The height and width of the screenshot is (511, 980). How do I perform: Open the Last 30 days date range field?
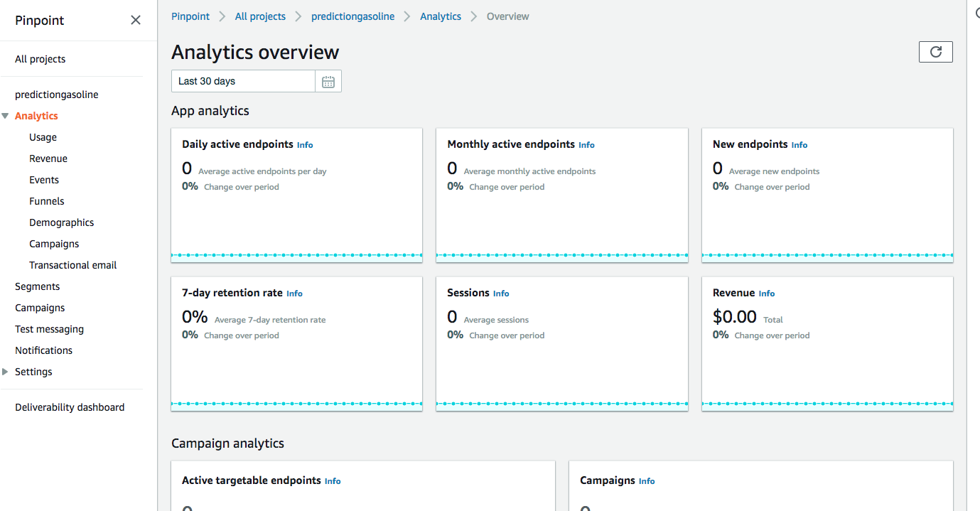[x=243, y=82]
